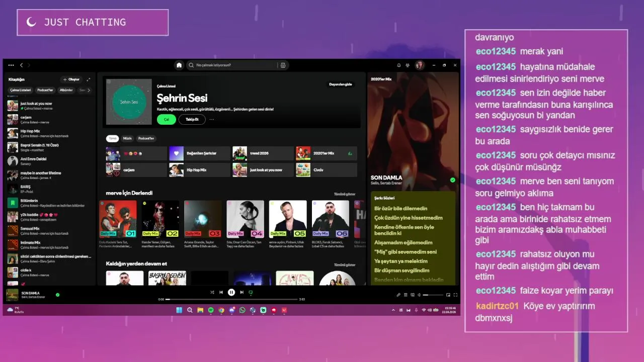Open artist "Anıl Emre Daldal" in library
Screen dimensions: 644x362
(49, 161)
